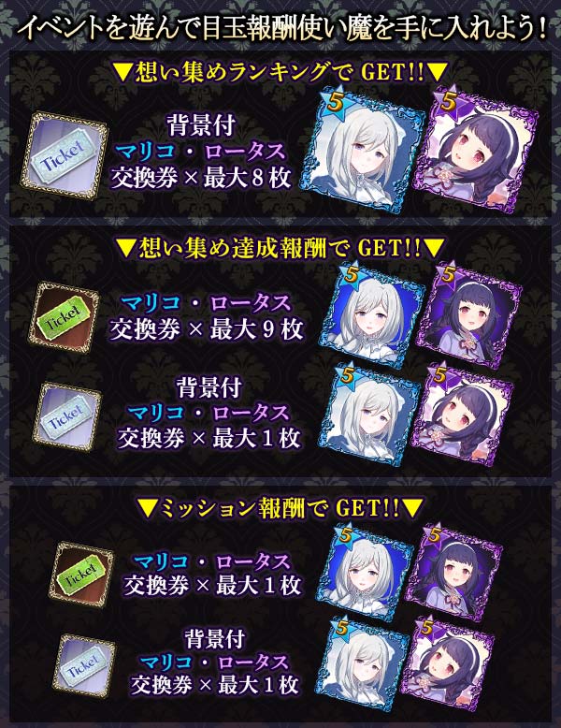Click the 交換券×最大8枚 text
This screenshot has height=728, width=561.
coord(201,178)
